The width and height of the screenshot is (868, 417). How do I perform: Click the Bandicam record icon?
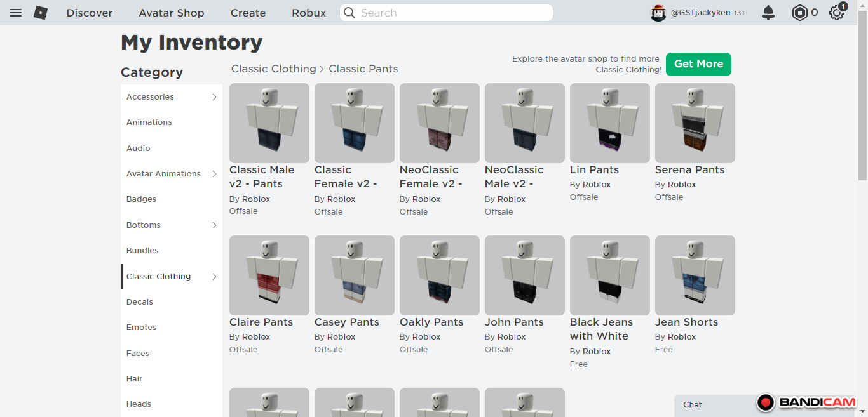click(x=766, y=402)
